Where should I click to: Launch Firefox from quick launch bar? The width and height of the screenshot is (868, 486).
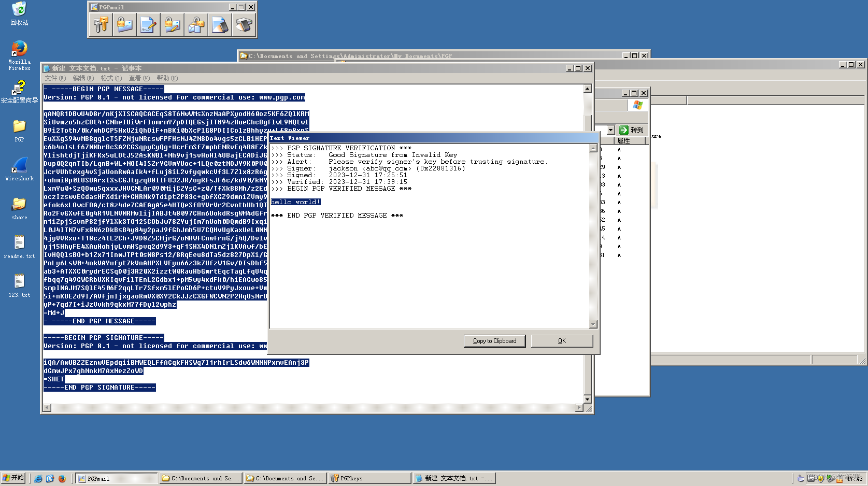click(x=62, y=478)
